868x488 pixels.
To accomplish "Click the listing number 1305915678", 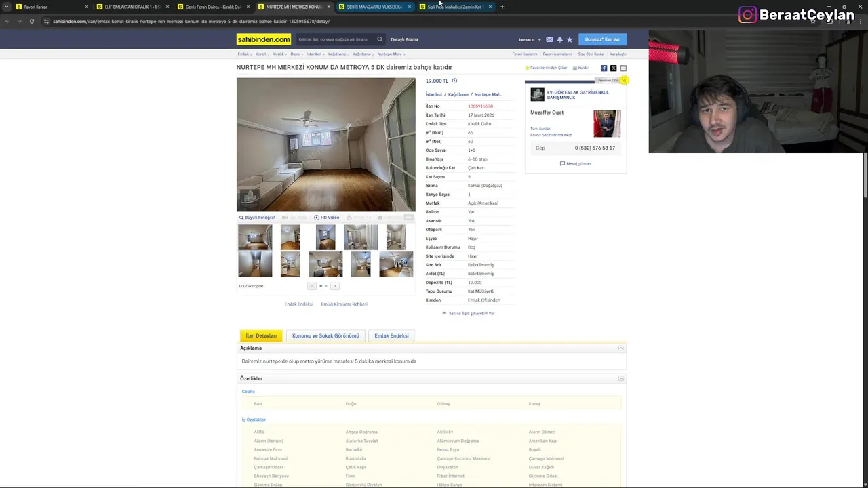I will pyautogui.click(x=480, y=106).
